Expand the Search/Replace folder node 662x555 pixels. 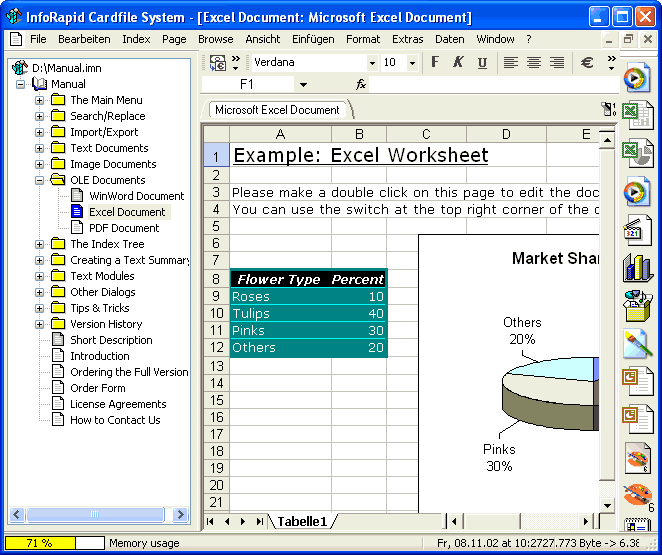39,116
